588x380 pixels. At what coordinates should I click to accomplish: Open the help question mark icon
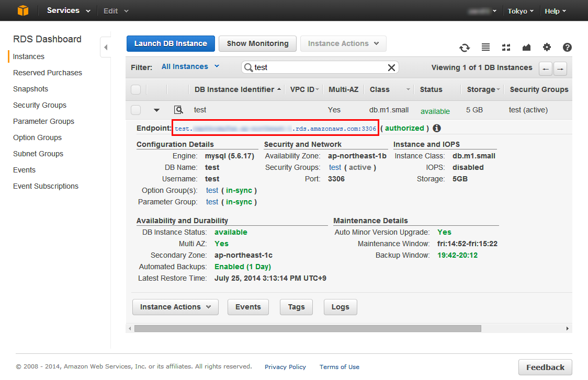coord(567,47)
